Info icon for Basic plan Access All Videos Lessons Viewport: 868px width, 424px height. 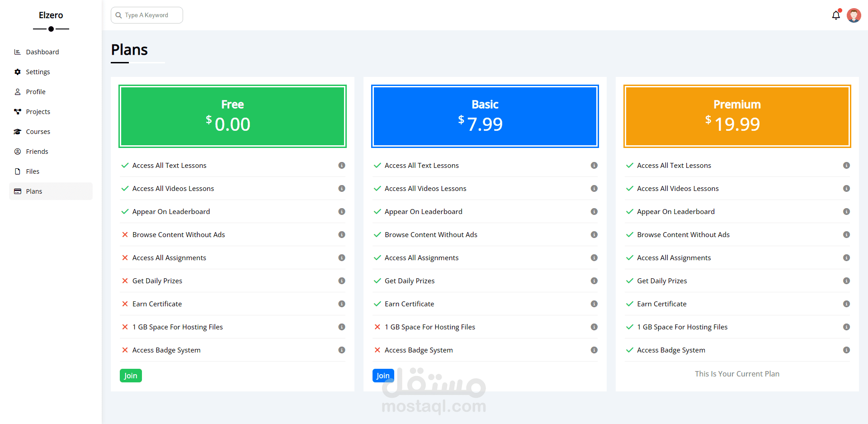(x=594, y=189)
